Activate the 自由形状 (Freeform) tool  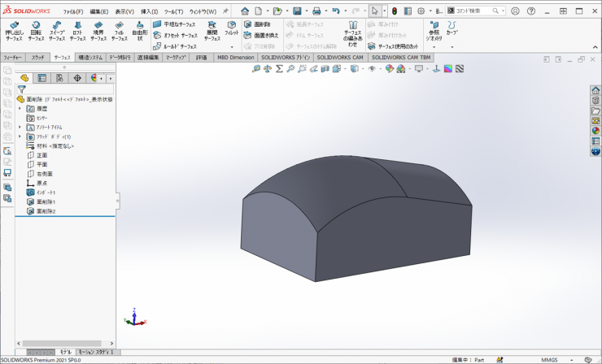tap(139, 31)
